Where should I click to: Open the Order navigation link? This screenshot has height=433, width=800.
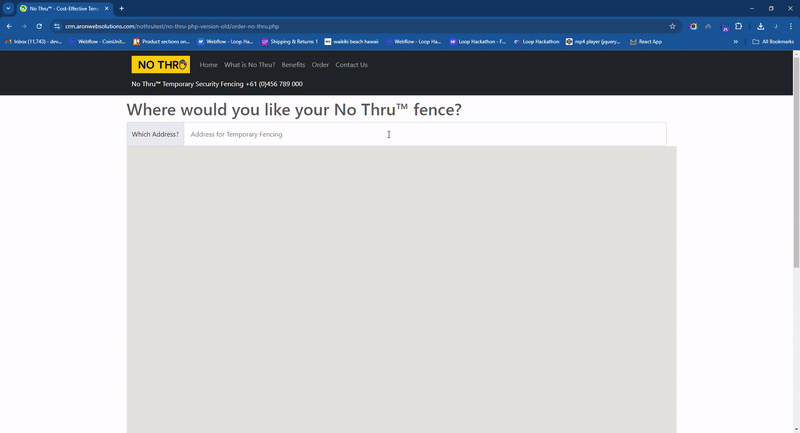320,65
